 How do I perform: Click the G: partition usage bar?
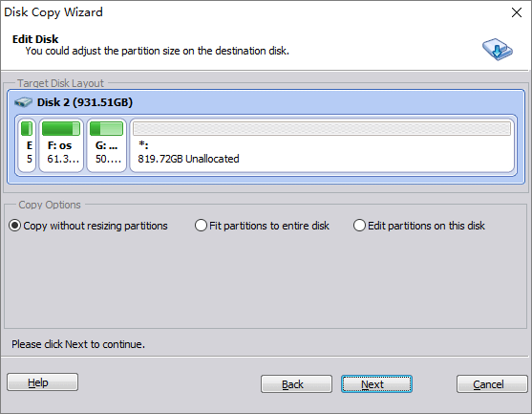pyautogui.click(x=107, y=129)
